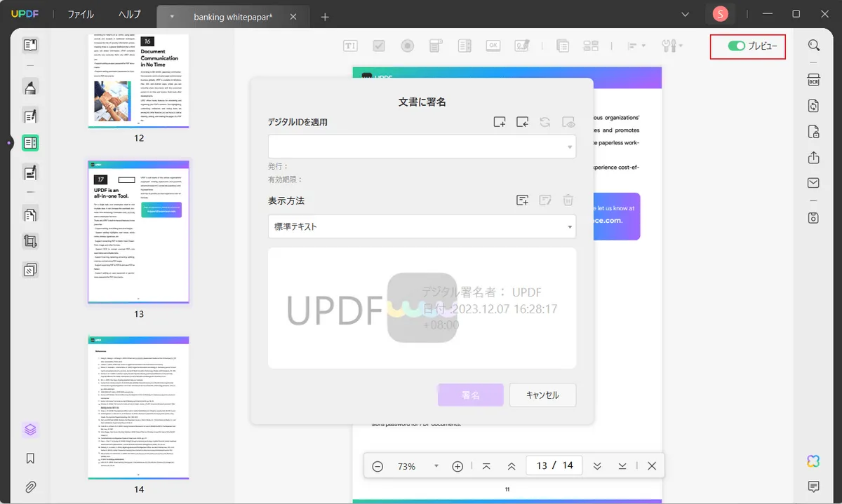Edit the signature appearance icon

coord(545,200)
